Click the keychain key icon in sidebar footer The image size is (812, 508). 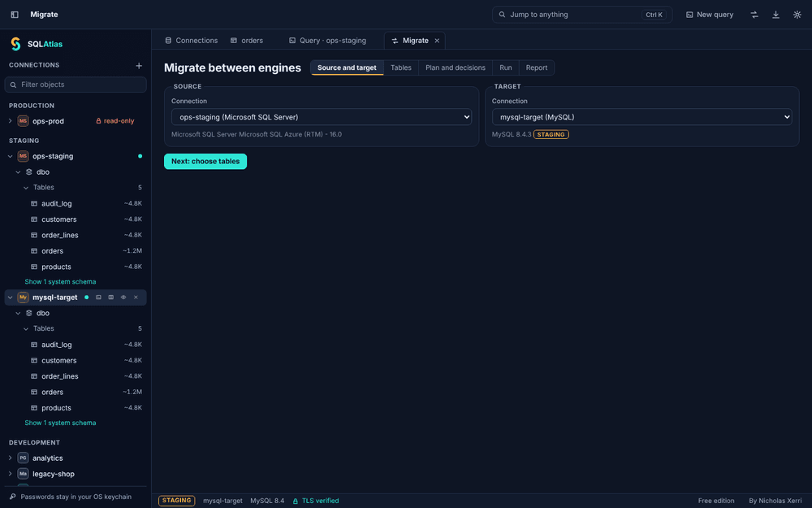(13, 497)
